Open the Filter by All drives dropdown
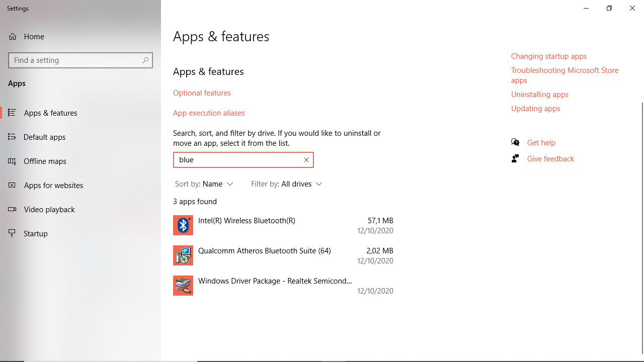The width and height of the screenshot is (644, 362). pos(286,184)
